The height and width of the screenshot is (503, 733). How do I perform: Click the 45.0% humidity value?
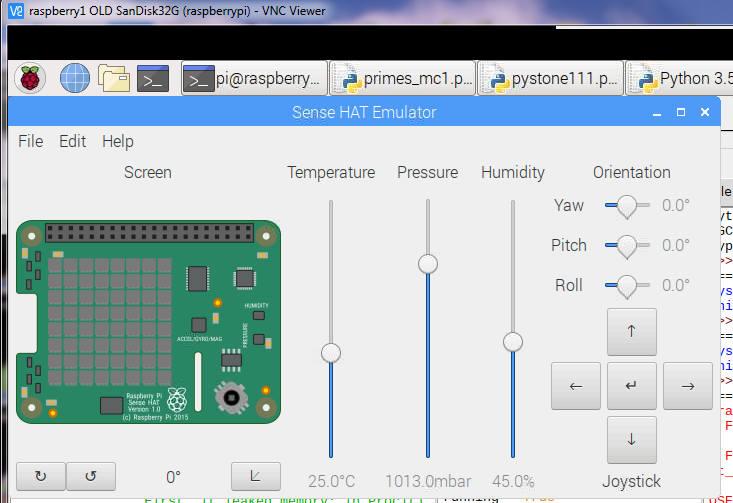513,481
